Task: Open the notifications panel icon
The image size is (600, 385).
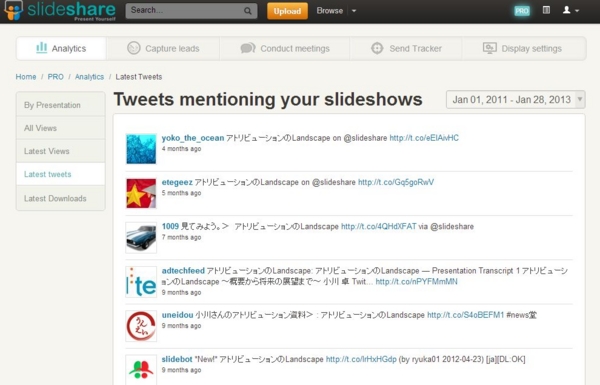Action: pos(546,10)
